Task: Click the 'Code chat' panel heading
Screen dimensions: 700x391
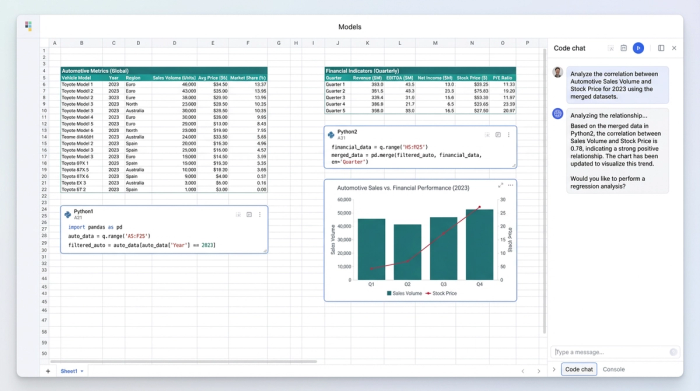Action: 569,48
